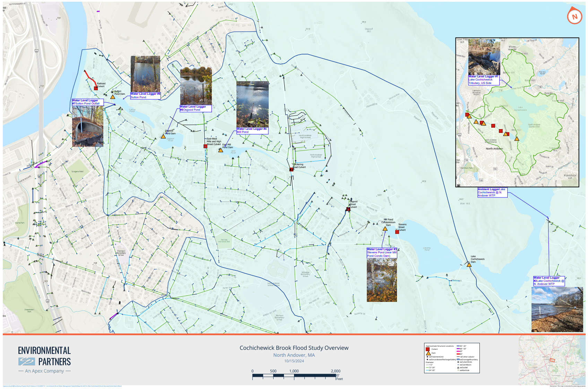Click the Water Level Logger #4 Mill Pond label
The image size is (588, 389).
coord(252,130)
